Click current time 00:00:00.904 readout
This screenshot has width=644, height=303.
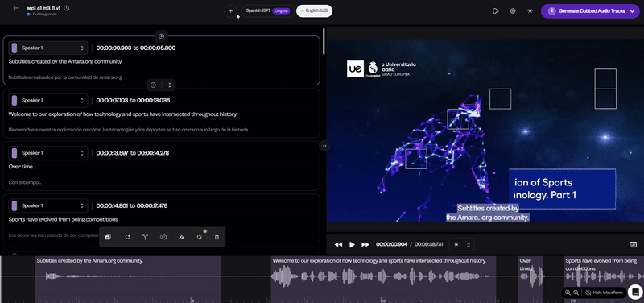(391, 245)
